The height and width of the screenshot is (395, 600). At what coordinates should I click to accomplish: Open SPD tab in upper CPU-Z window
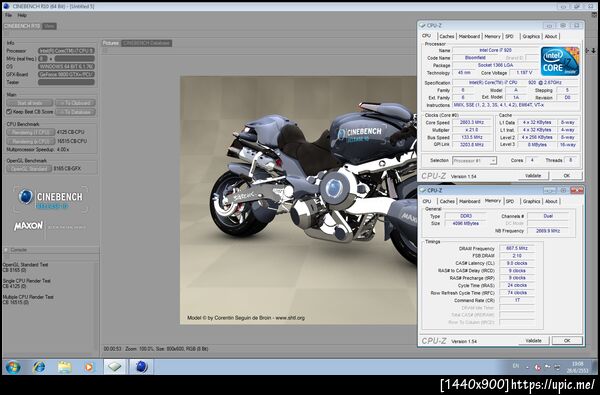(x=509, y=36)
